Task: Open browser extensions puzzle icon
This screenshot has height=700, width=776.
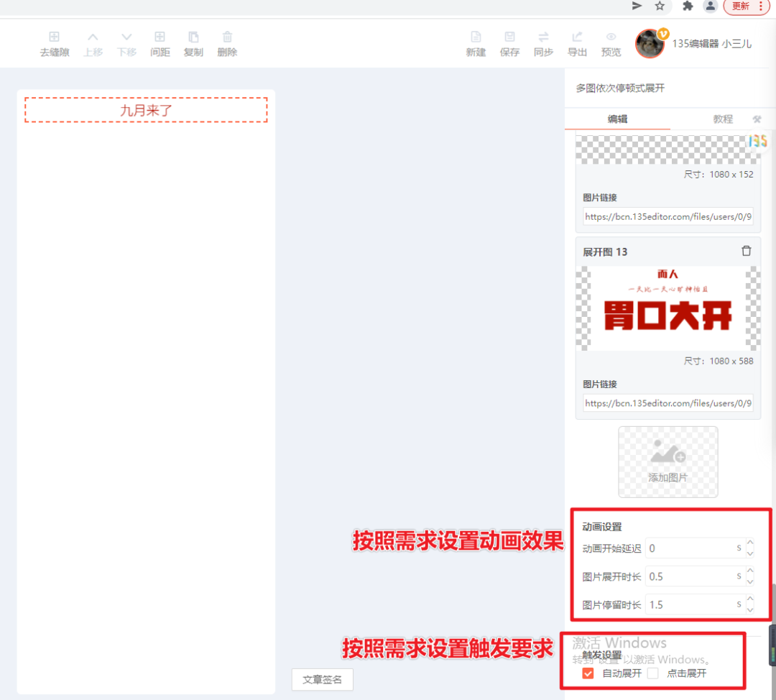Action: 688,6
